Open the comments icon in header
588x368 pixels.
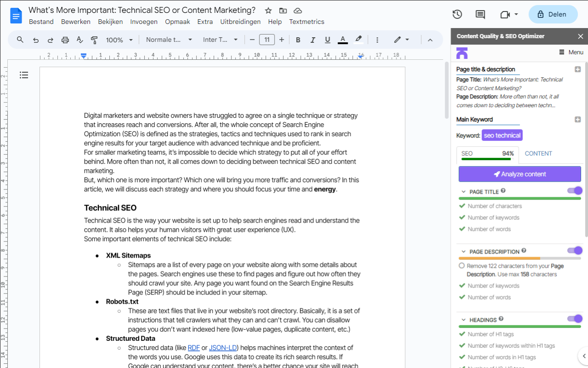[480, 14]
